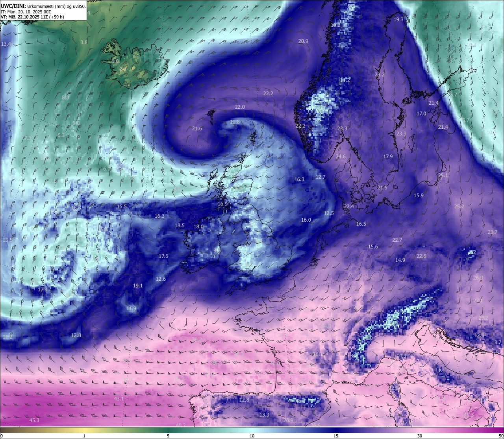Click the 19.1 value in the Atlantic

tap(138, 285)
